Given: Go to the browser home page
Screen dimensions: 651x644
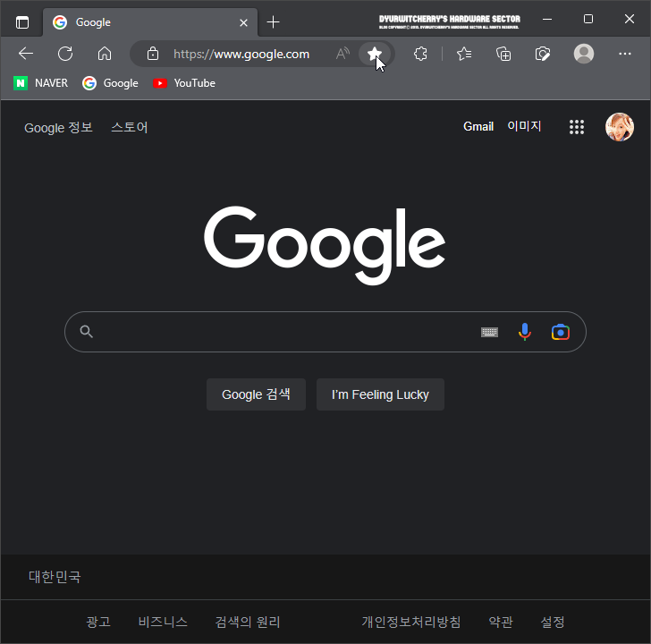Looking at the screenshot, I should [105, 54].
